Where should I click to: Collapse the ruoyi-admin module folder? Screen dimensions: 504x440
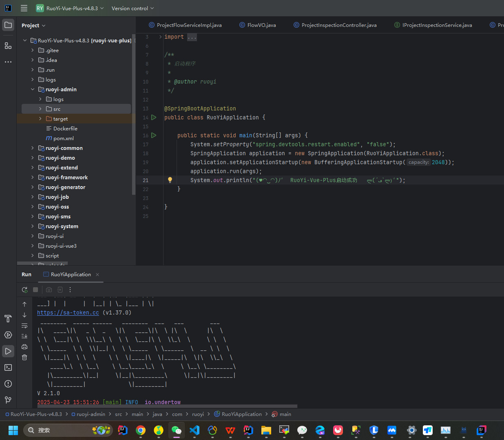[33, 89]
